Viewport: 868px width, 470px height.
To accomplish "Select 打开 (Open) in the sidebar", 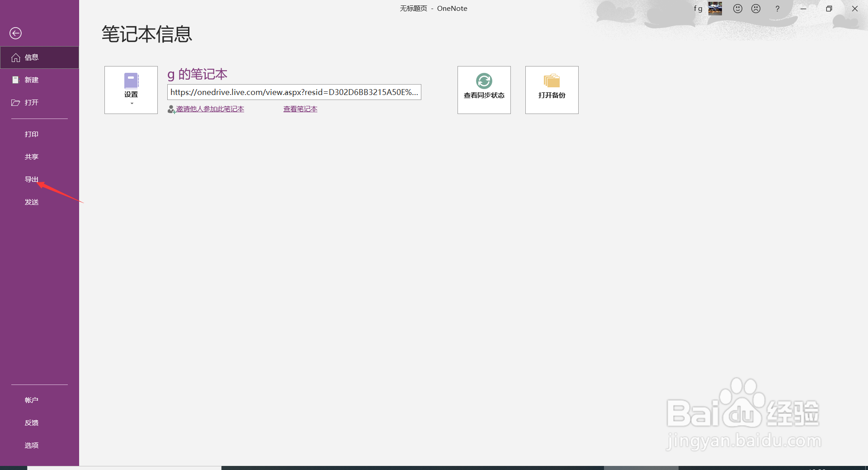I will (x=39, y=103).
